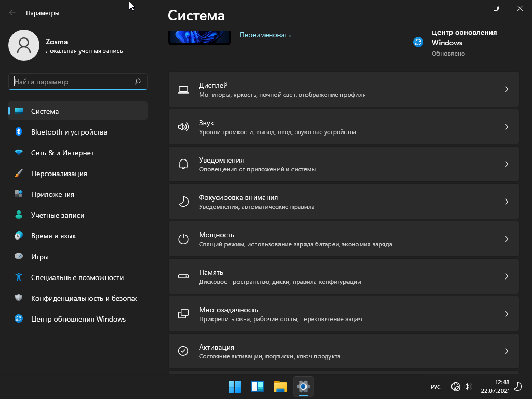Click the Персонализация paintbrush icon
This screenshot has width=532, height=399.
[x=19, y=174]
